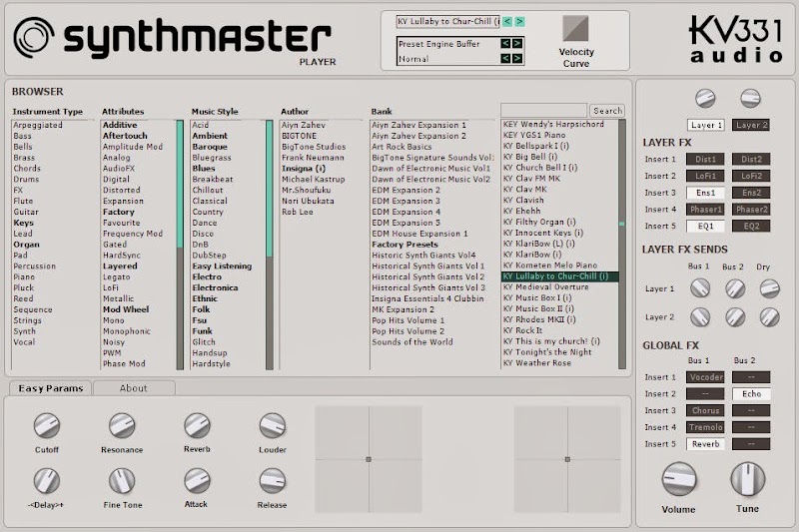The width and height of the screenshot is (799, 532).
Task: Click the Tune knob
Action: point(747,479)
